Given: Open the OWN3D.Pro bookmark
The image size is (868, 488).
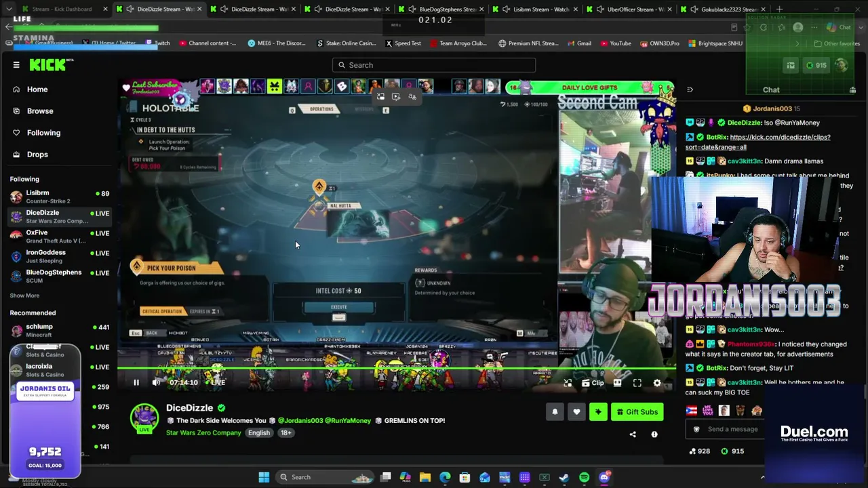Looking at the screenshot, I should 659,43.
